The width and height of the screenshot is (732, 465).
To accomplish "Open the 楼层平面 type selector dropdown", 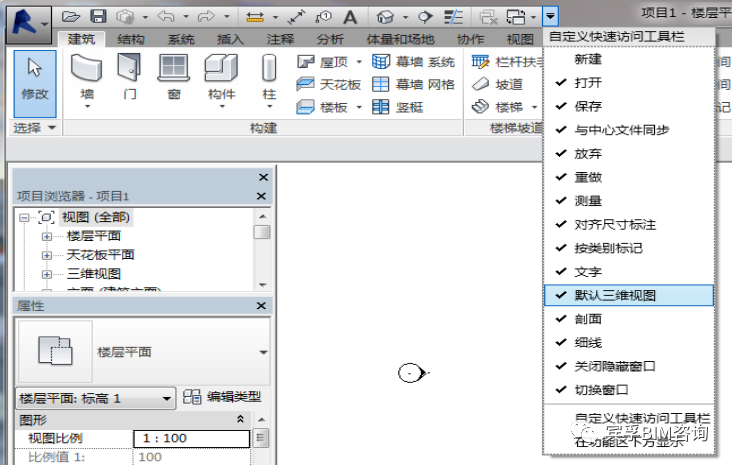I will point(263,352).
